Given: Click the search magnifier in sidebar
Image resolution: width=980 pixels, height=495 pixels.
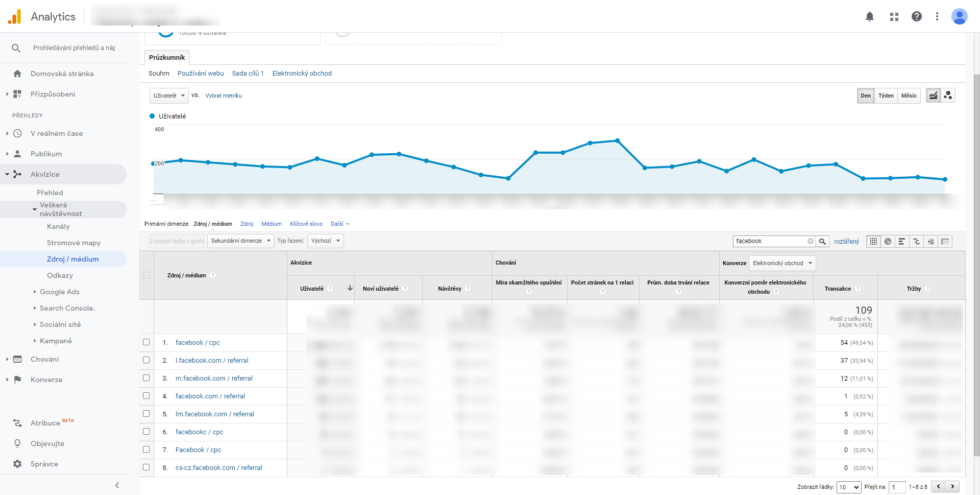Looking at the screenshot, I should click(16, 48).
